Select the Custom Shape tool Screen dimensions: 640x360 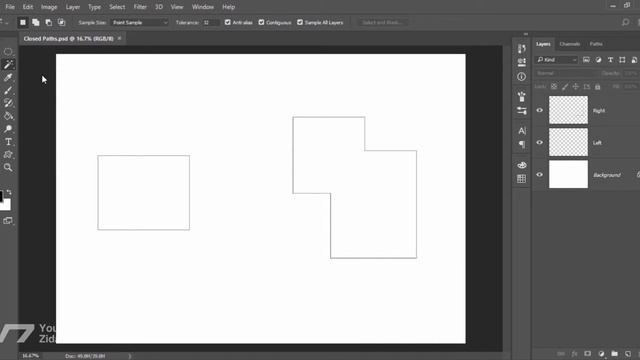[x=8, y=154]
